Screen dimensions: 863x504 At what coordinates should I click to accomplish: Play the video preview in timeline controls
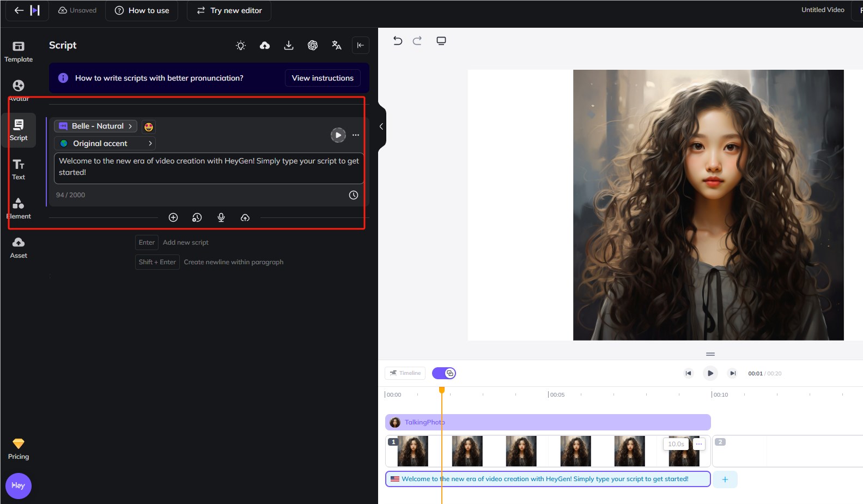click(710, 373)
